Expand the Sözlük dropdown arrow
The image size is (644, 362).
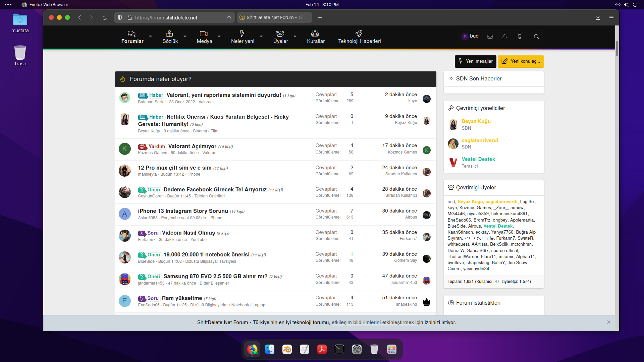(184, 37)
